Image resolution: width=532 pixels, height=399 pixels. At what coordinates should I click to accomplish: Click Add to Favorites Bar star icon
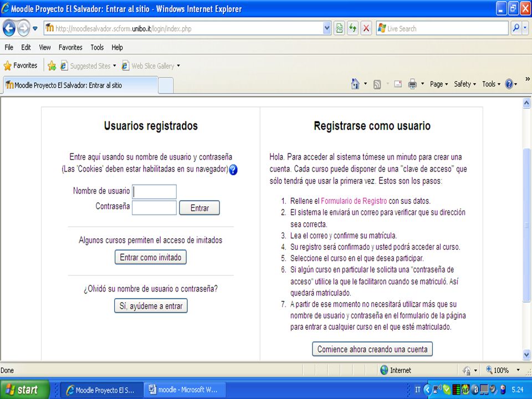[x=52, y=65]
